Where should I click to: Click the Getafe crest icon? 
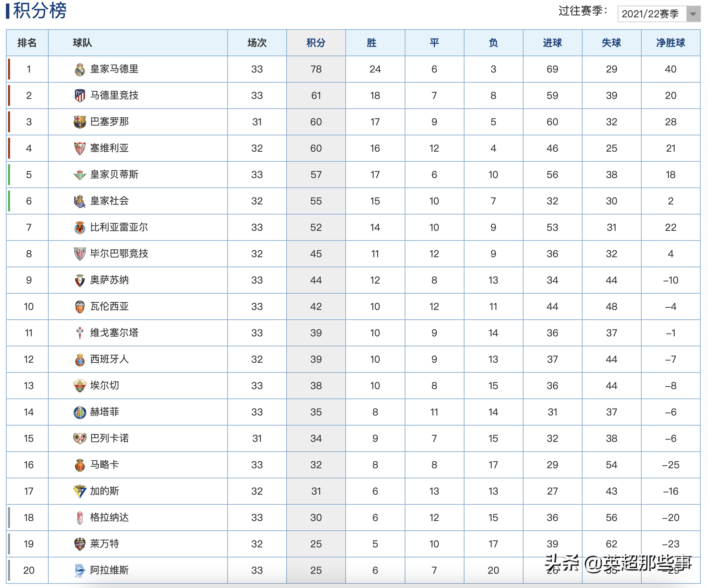[x=80, y=412]
